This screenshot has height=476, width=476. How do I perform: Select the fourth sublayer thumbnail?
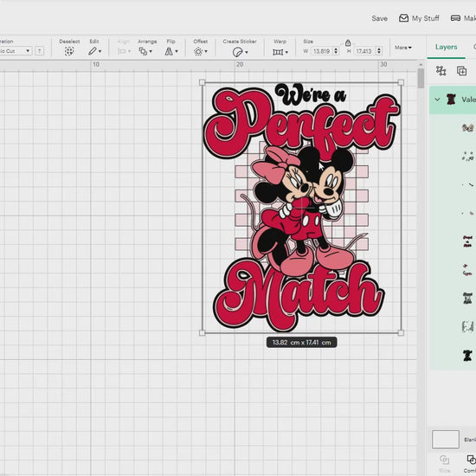pos(468,213)
